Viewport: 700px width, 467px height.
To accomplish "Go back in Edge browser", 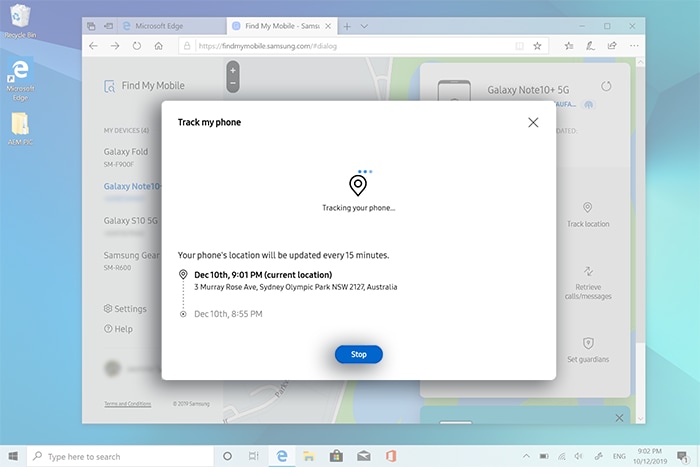I will coord(93,46).
